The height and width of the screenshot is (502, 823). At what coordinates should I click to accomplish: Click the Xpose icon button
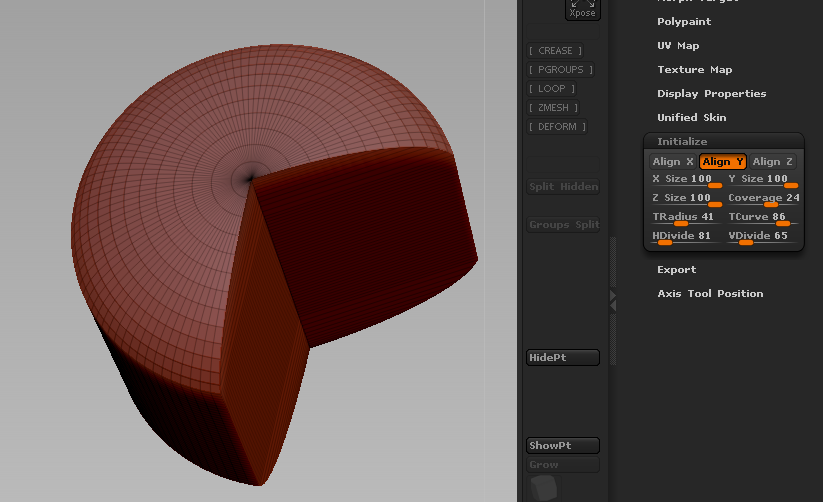[x=582, y=9]
